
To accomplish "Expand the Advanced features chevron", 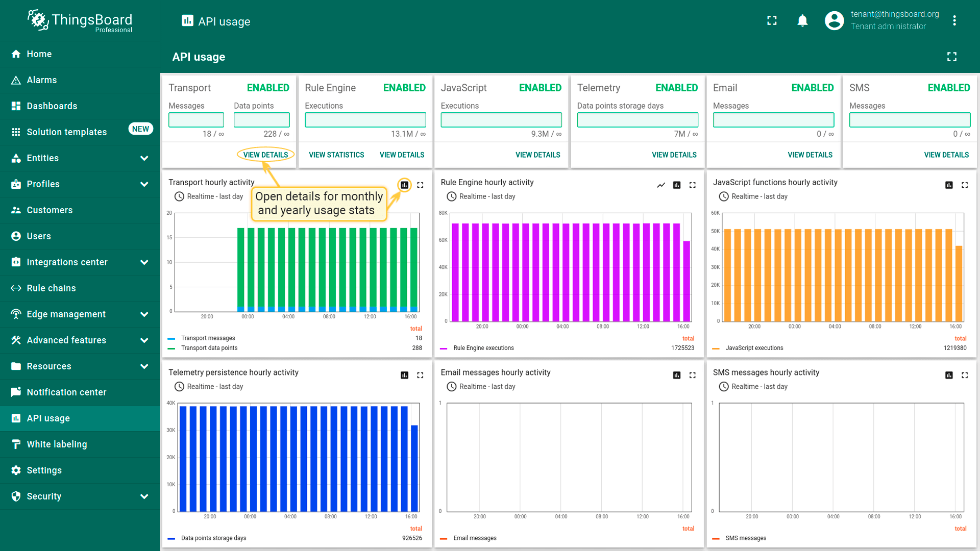I will pos(144,340).
